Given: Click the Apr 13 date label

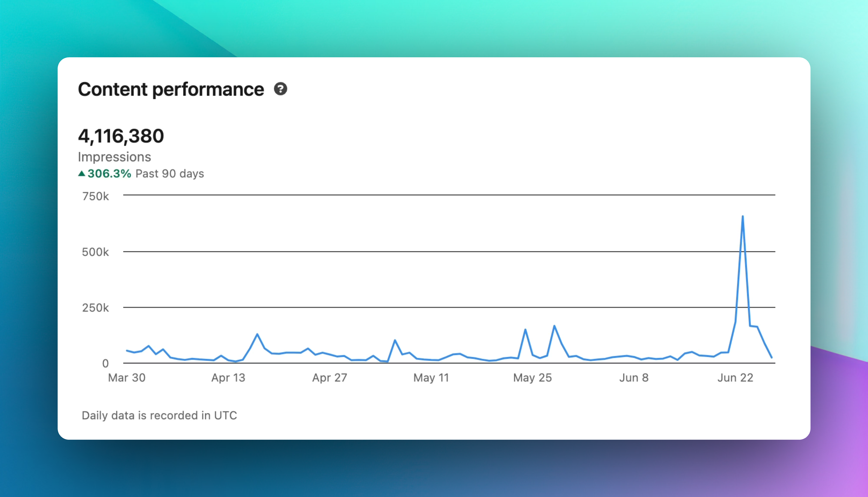Looking at the screenshot, I should [x=228, y=378].
